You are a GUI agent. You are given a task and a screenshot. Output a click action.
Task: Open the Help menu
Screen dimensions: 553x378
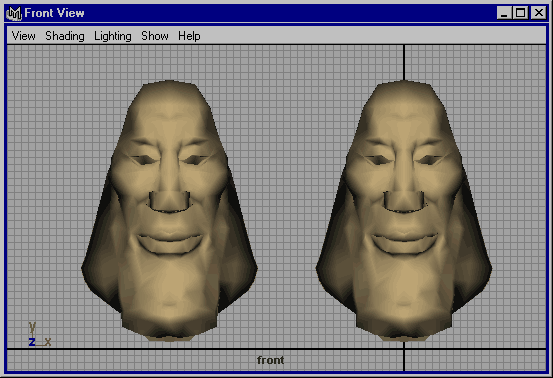pos(189,36)
